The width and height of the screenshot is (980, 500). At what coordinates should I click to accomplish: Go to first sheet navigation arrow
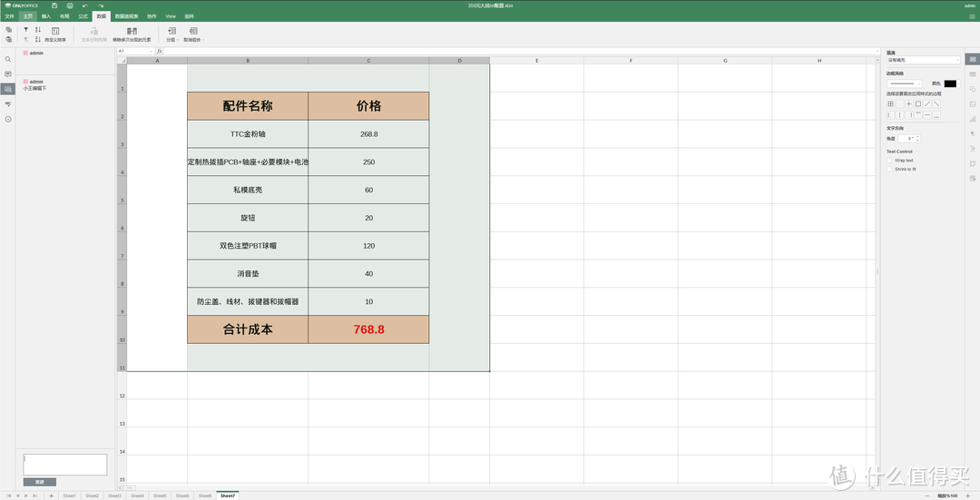click(x=9, y=495)
